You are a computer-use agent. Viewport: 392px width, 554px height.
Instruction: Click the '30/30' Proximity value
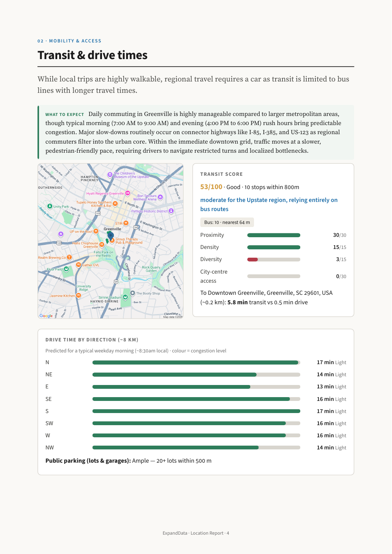click(x=340, y=235)
